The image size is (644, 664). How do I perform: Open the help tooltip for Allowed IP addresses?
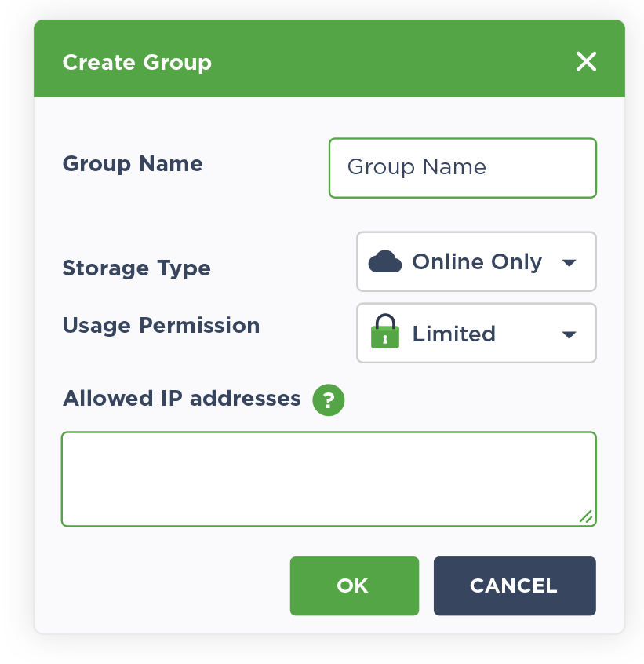point(329,399)
